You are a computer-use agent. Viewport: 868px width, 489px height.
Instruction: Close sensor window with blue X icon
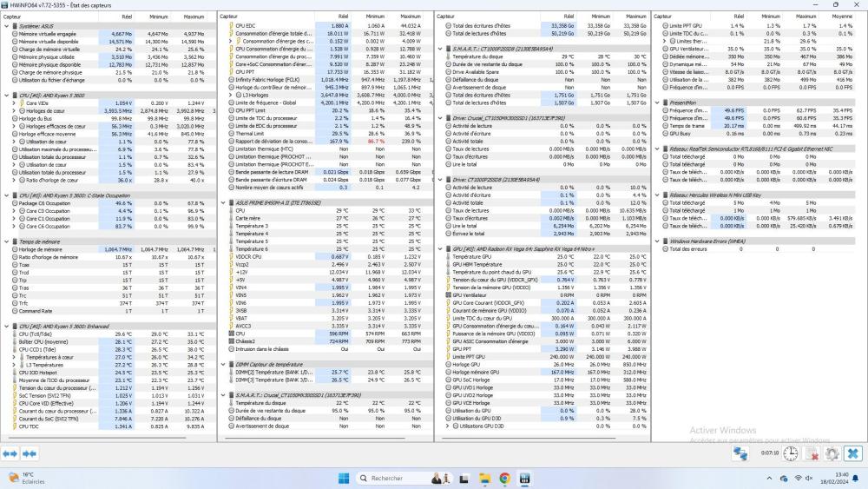tap(852, 453)
